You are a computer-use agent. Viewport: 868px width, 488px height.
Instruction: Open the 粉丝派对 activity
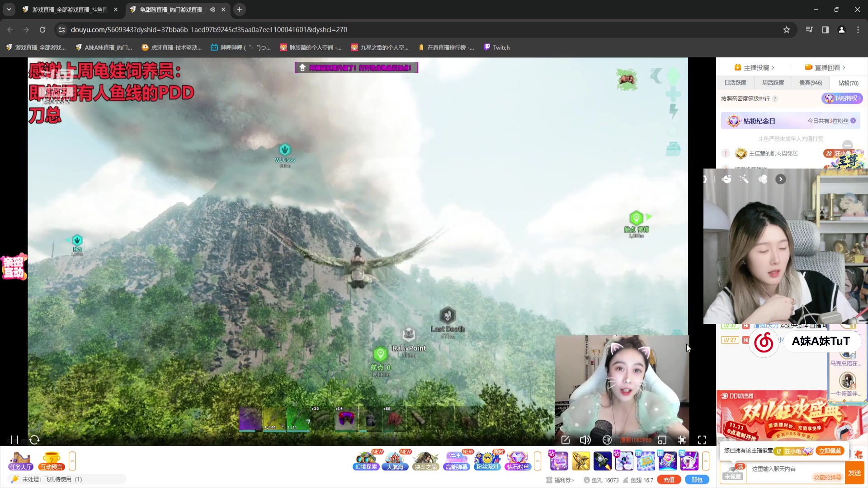(x=487, y=461)
